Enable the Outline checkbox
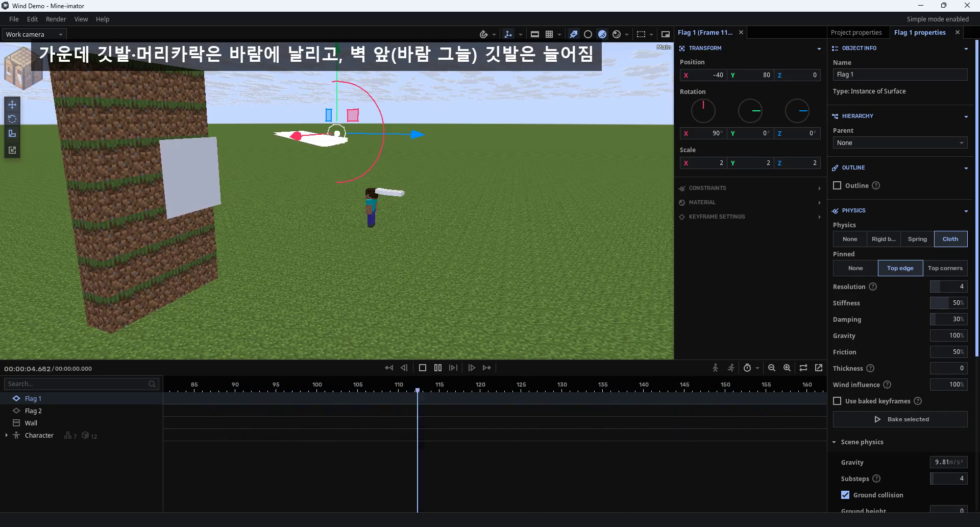 (837, 185)
